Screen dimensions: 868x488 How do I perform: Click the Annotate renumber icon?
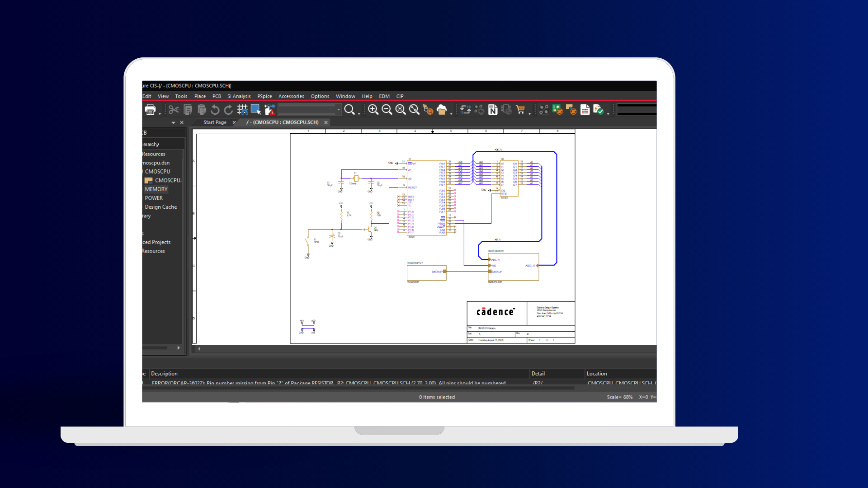tap(466, 109)
